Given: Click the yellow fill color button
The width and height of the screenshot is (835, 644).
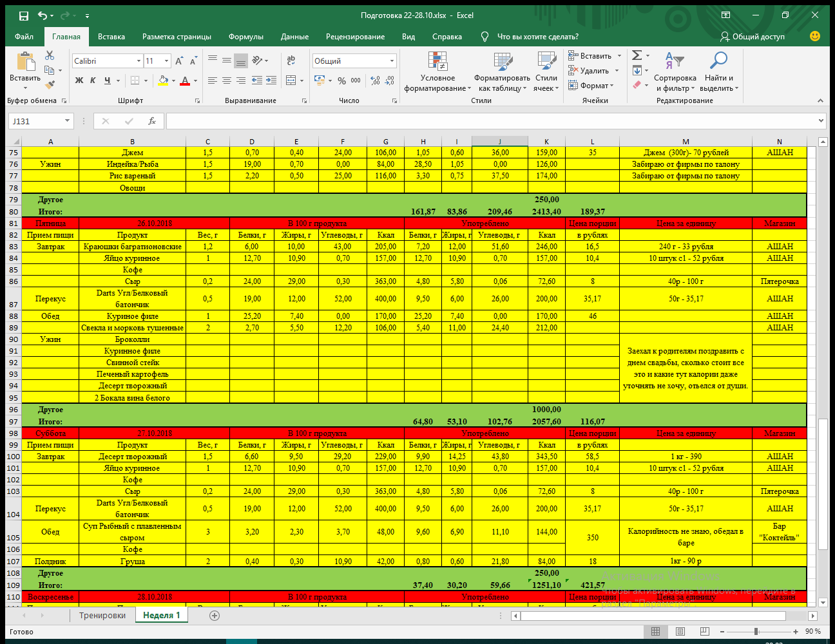Looking at the screenshot, I should [x=163, y=80].
